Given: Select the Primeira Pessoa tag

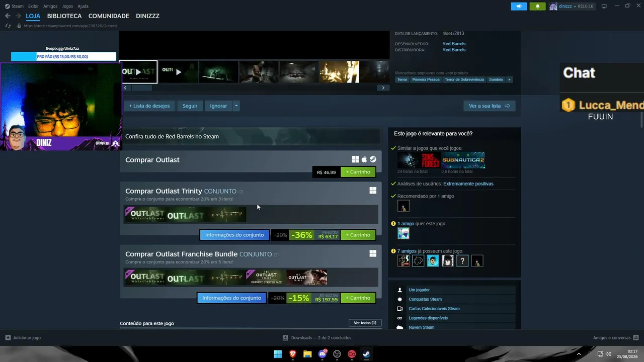Looking at the screenshot, I should (x=426, y=79).
